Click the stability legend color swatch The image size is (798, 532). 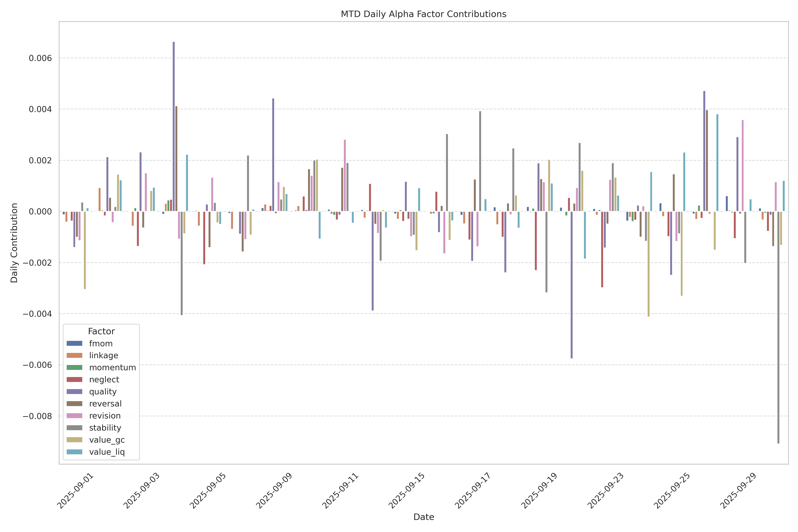(74, 428)
